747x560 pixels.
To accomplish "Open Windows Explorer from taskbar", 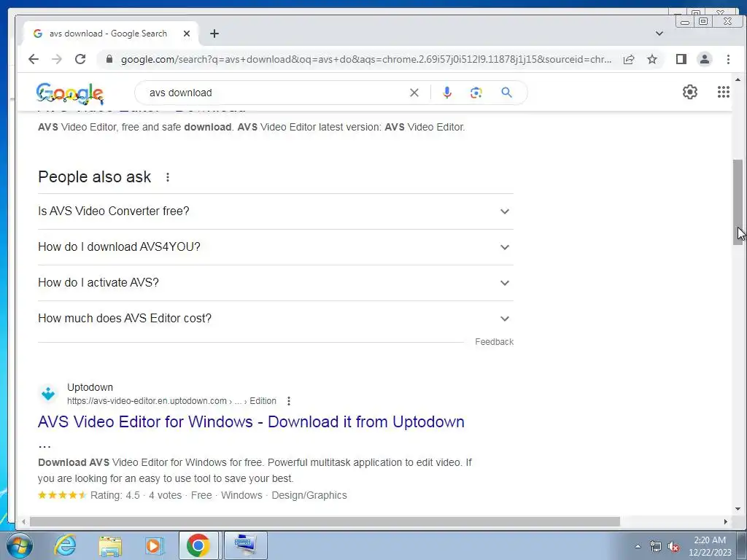I will click(109, 545).
